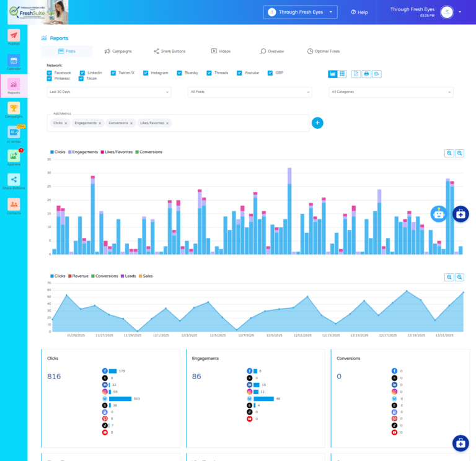Open the Last 30 Days dropdown

point(109,92)
